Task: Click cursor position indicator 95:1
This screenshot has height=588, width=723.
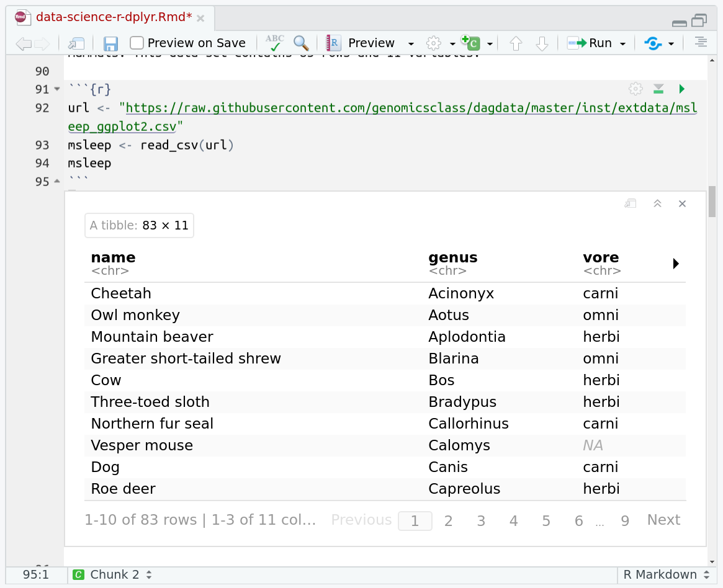Action: pyautogui.click(x=35, y=574)
